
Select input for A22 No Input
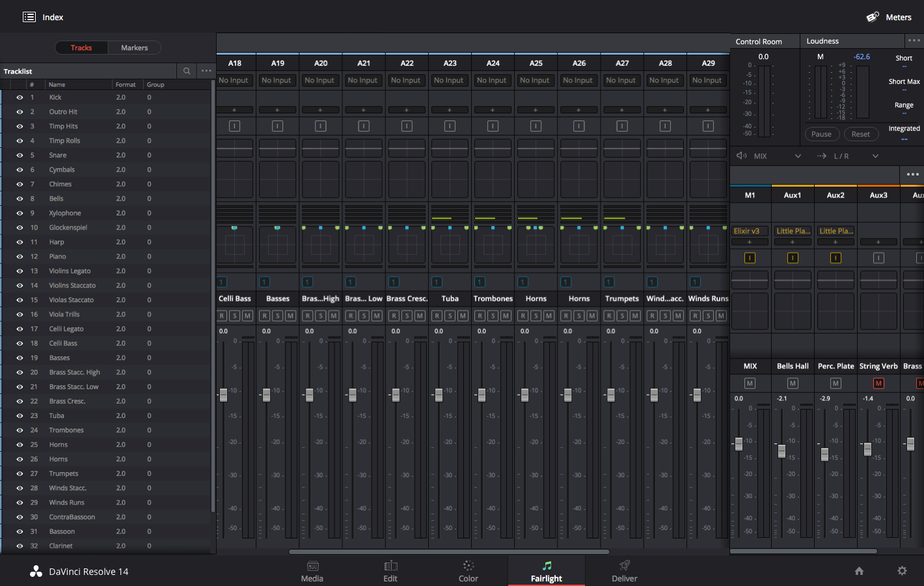pyautogui.click(x=406, y=80)
